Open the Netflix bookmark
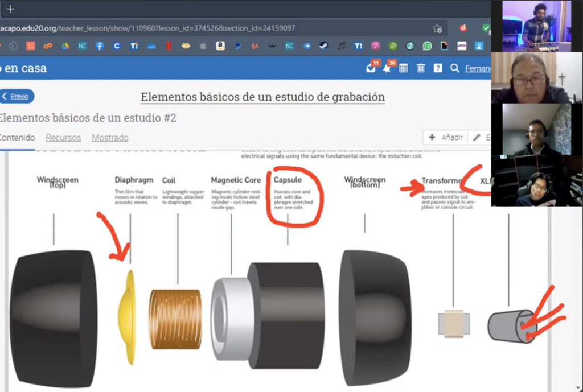This screenshot has width=583, height=392. coord(169,46)
